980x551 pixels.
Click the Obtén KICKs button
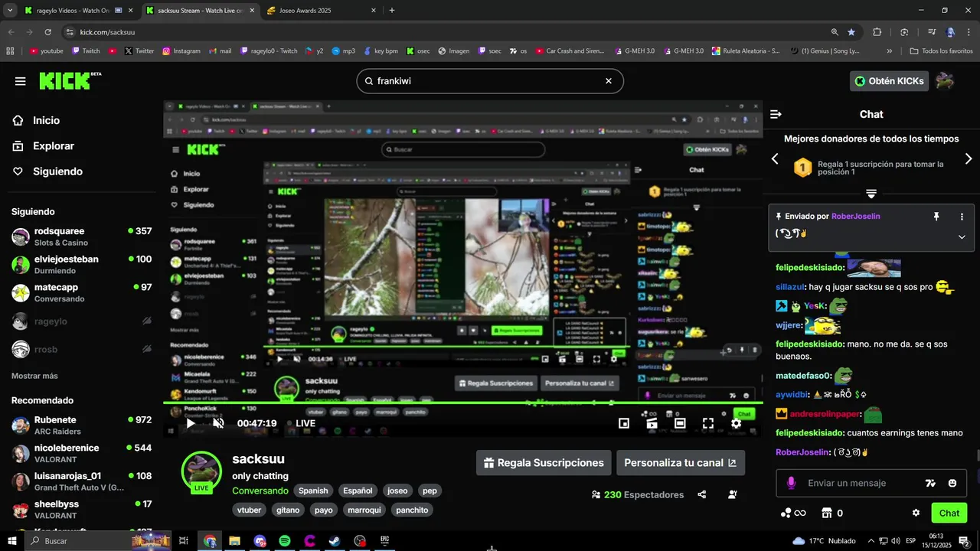[889, 81]
